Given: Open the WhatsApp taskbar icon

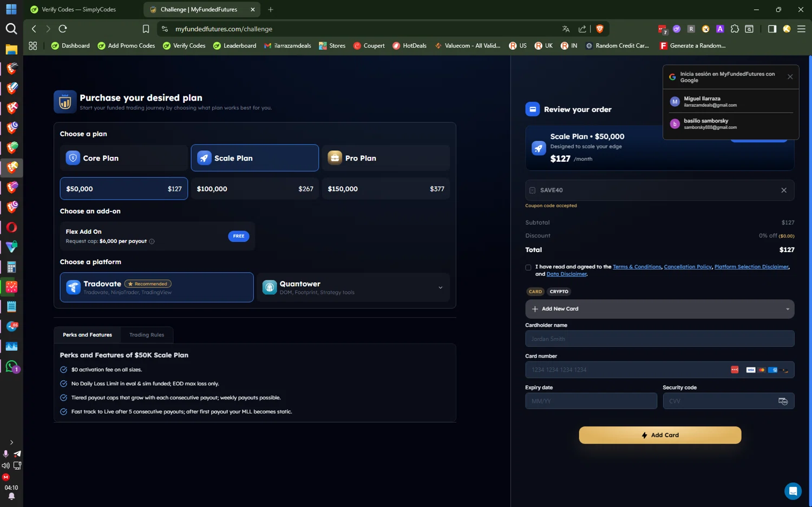Looking at the screenshot, I should click(11, 366).
